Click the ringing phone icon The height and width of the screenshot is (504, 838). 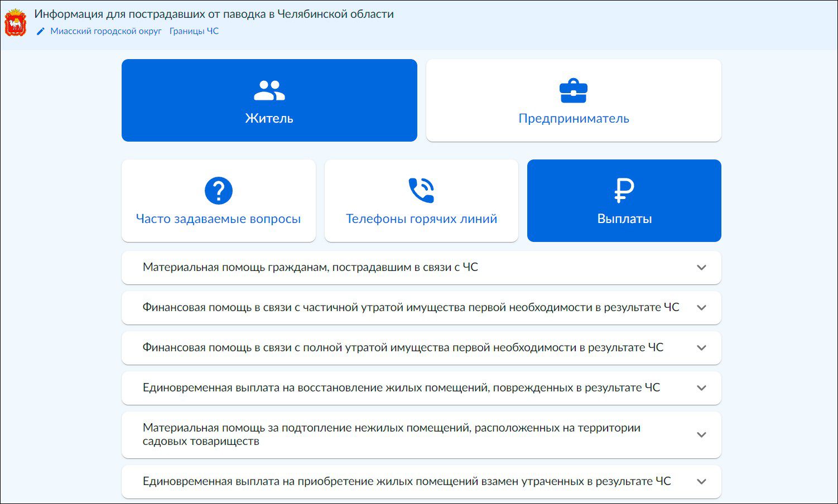tap(421, 191)
